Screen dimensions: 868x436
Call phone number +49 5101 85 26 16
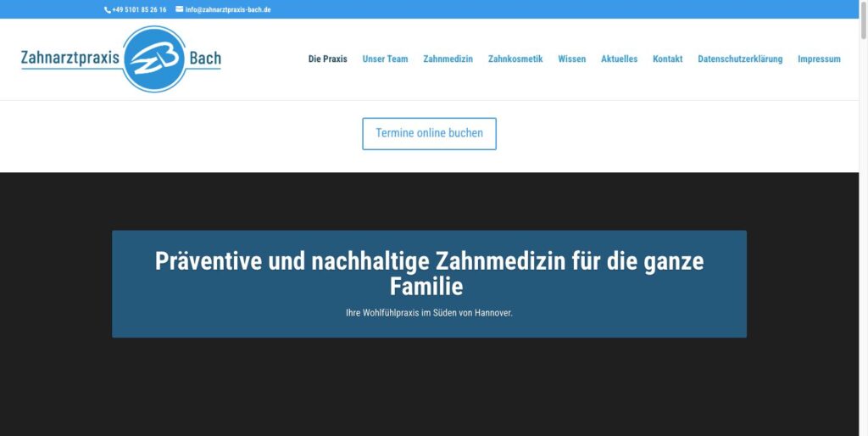pos(139,10)
